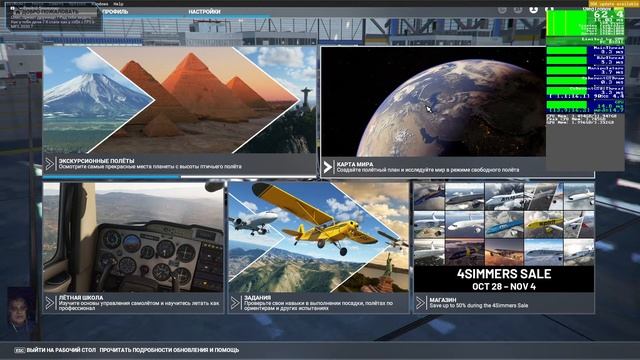Open the Help developer menu
Screen dimensions: 640x360
coord(118,4)
